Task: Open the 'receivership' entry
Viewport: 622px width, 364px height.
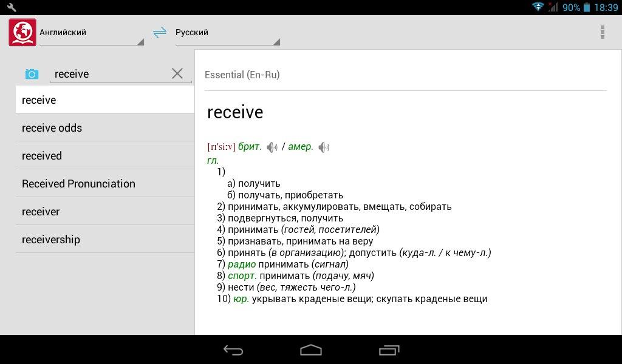Action: pyautogui.click(x=104, y=240)
